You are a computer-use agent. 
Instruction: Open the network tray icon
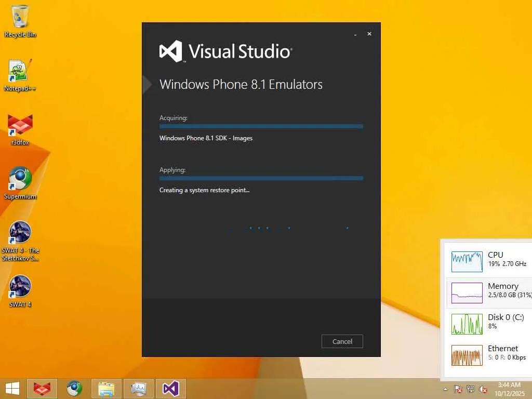click(x=470, y=389)
